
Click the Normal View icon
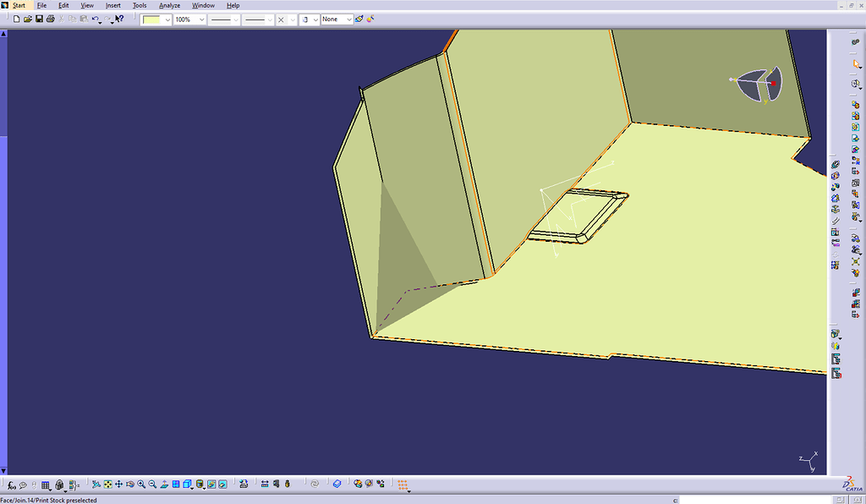pyautogui.click(x=162, y=485)
